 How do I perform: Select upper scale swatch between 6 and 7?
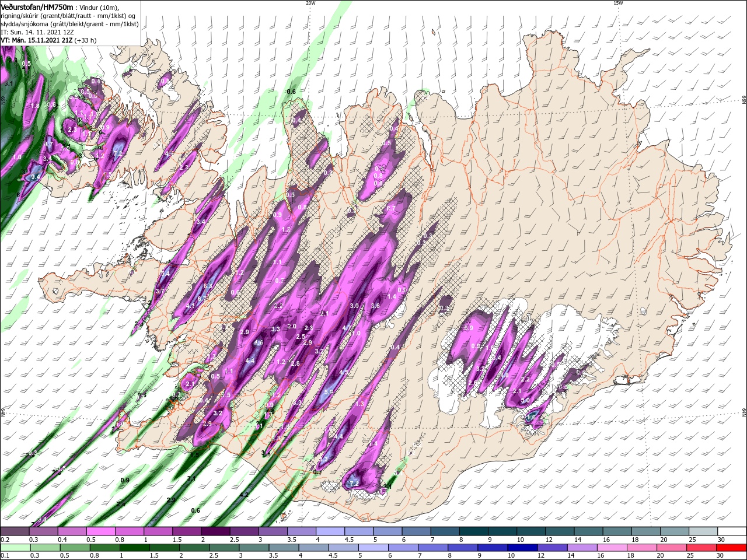416,531
